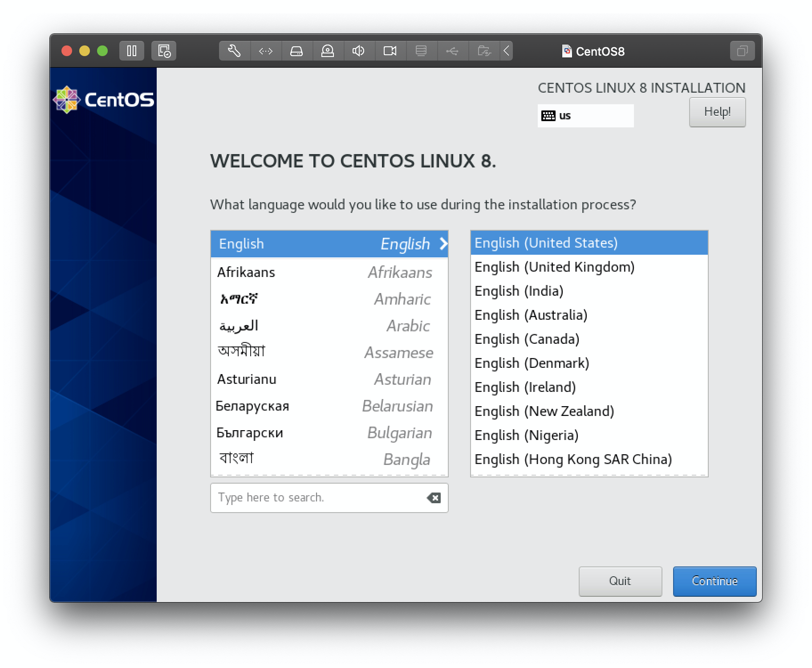Image resolution: width=812 pixels, height=668 pixels.
Task: Click the chevron arrow on English row
Action: [x=443, y=244]
